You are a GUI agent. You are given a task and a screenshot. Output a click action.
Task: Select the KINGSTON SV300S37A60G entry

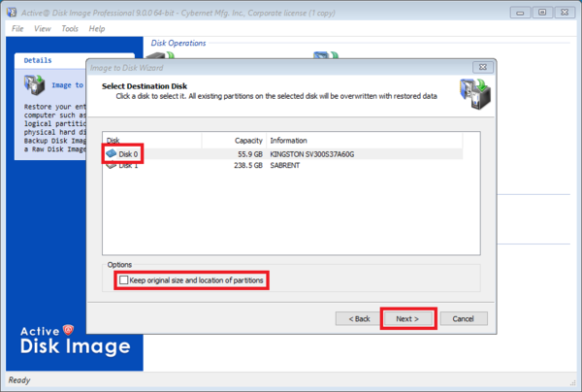(312, 153)
